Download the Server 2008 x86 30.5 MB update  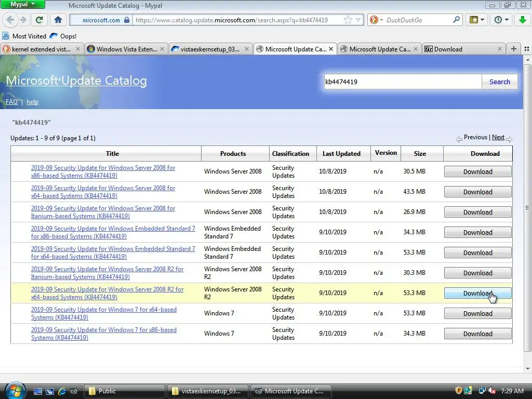pos(478,171)
